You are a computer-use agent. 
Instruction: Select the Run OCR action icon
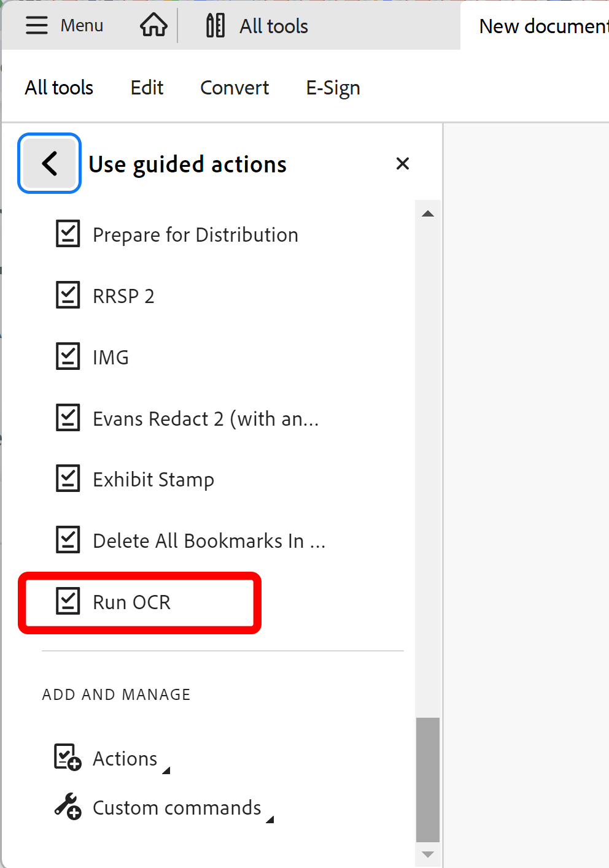tap(69, 602)
